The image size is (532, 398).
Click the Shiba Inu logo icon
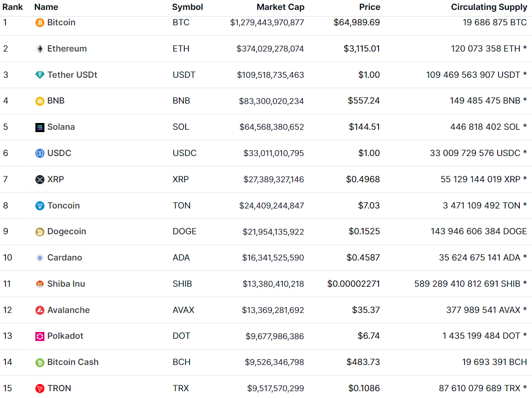point(40,284)
